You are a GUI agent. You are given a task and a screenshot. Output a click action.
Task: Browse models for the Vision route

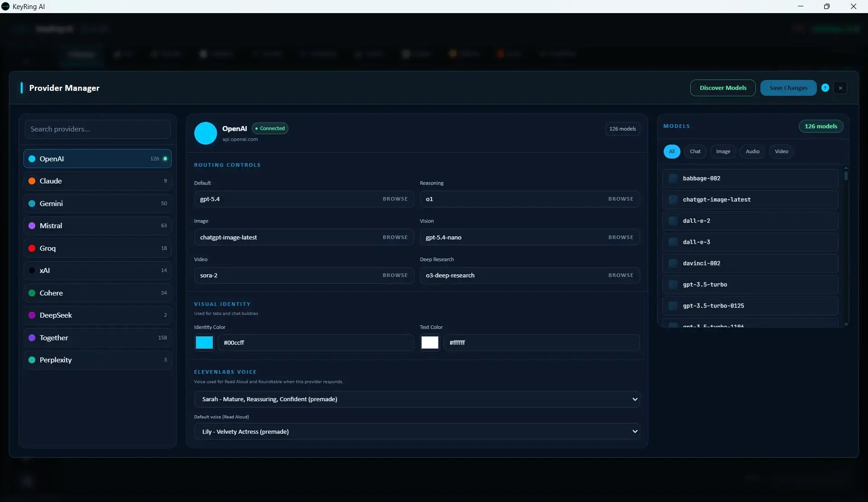coord(621,237)
